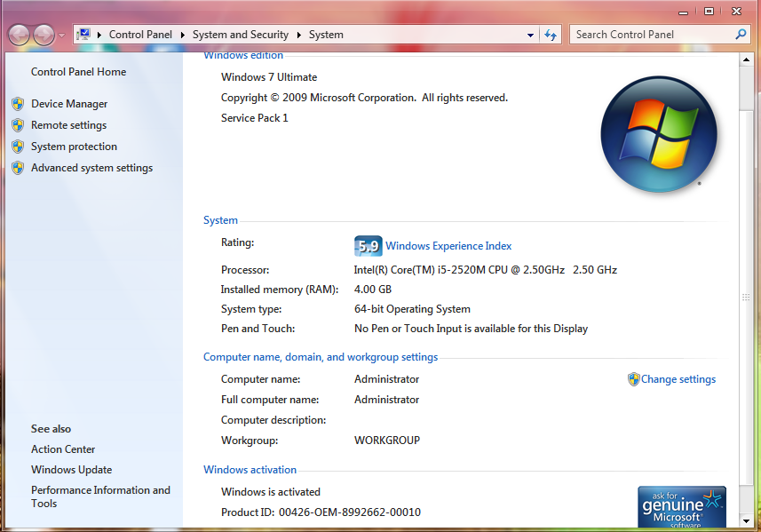Open the address bar previous locations dropdown
The height and width of the screenshot is (532, 761).
(x=530, y=35)
